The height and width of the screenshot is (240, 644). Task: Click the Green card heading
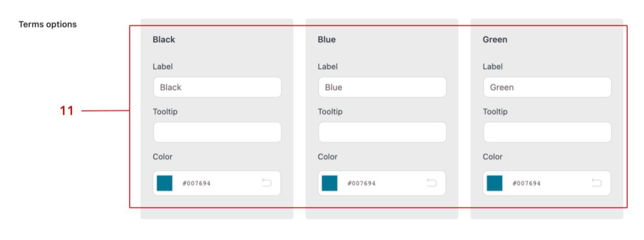click(495, 40)
